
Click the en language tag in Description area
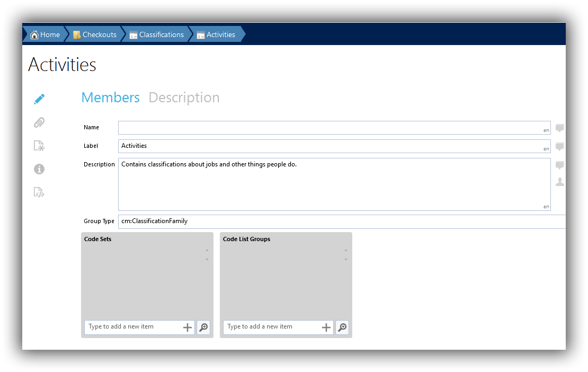point(546,207)
